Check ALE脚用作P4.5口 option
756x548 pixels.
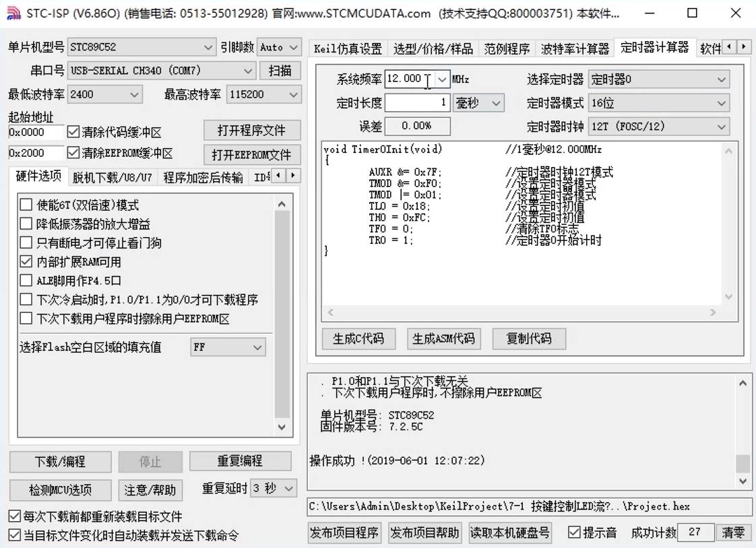[x=26, y=280]
